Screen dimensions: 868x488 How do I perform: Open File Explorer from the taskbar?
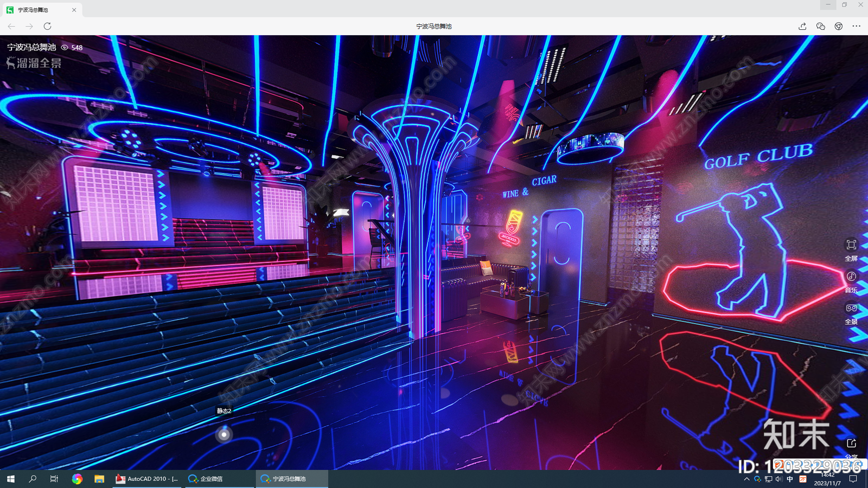(99, 479)
